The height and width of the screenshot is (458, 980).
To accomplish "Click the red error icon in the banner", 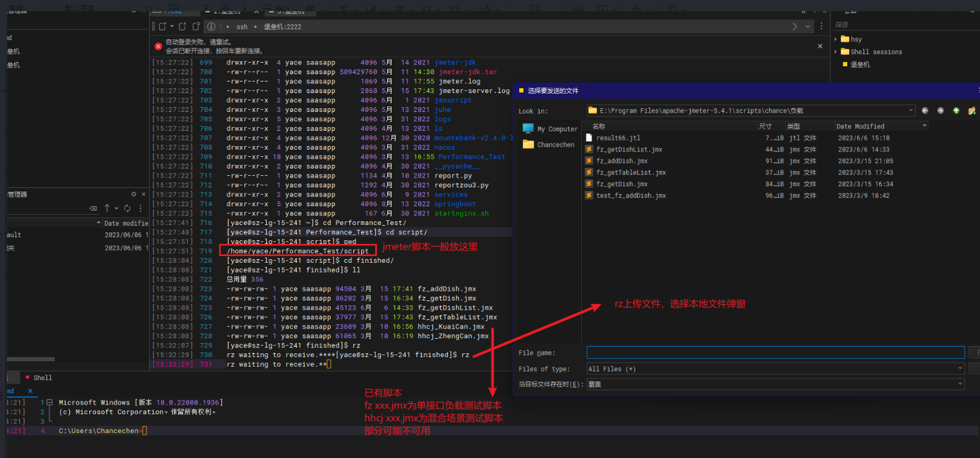I will [158, 46].
